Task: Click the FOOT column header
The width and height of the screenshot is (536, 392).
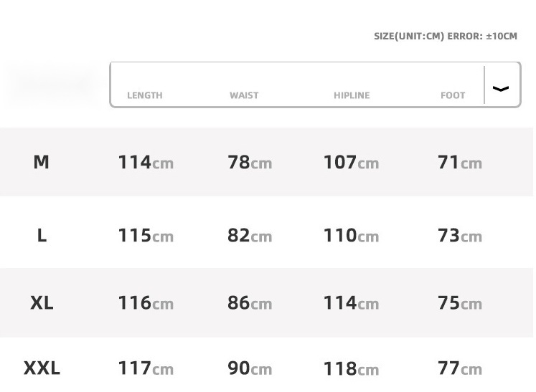Action: [453, 95]
